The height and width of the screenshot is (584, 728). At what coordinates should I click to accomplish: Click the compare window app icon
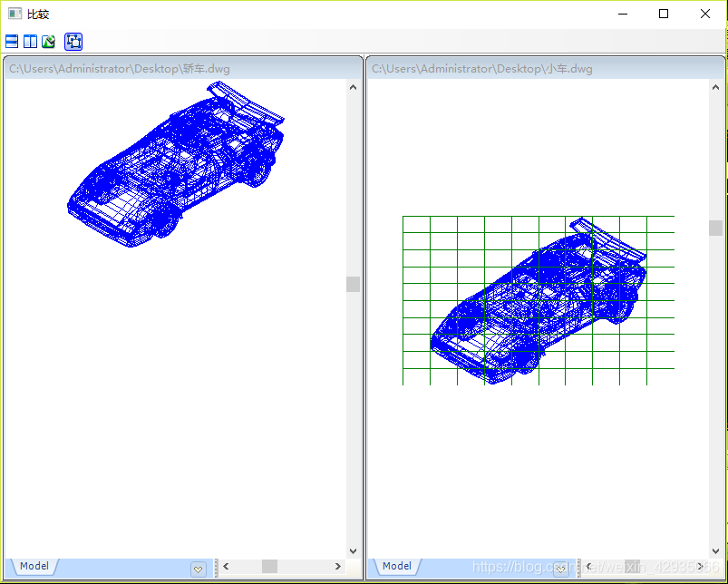[x=15, y=14]
